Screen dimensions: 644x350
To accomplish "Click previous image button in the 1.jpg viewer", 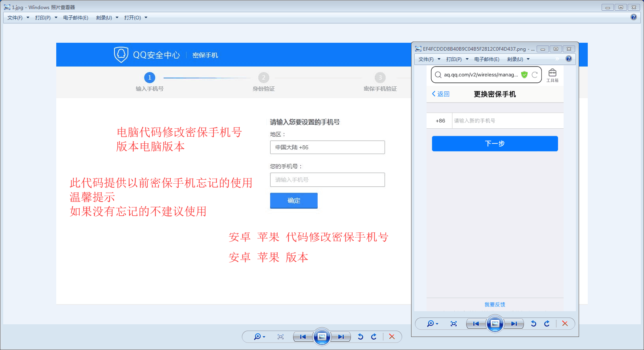I will coord(303,337).
